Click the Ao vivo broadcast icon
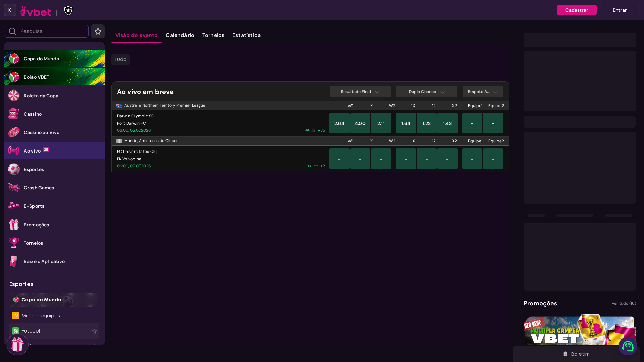Viewport: 644px width, 362px height. 14,151
